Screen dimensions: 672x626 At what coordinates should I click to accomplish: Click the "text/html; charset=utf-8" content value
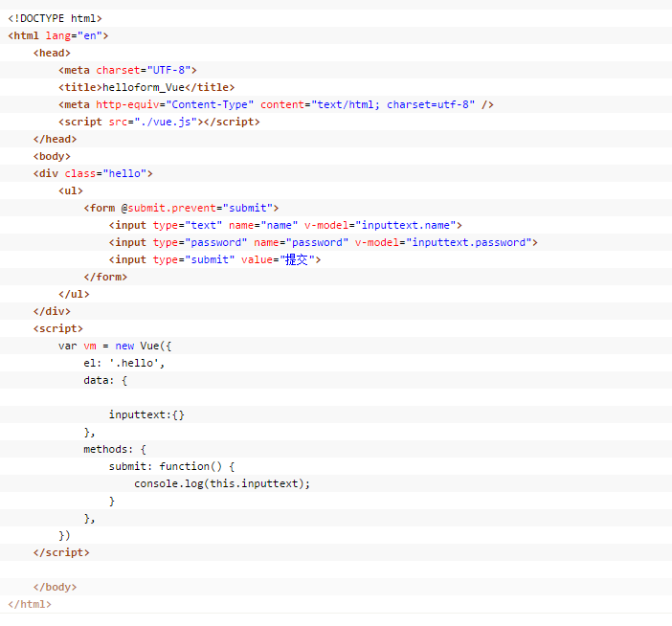point(392,104)
